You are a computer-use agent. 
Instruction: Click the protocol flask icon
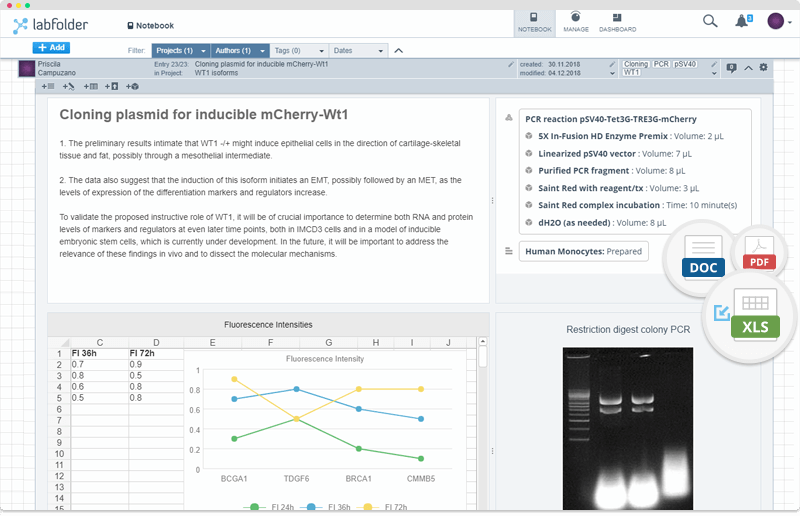[509, 117]
